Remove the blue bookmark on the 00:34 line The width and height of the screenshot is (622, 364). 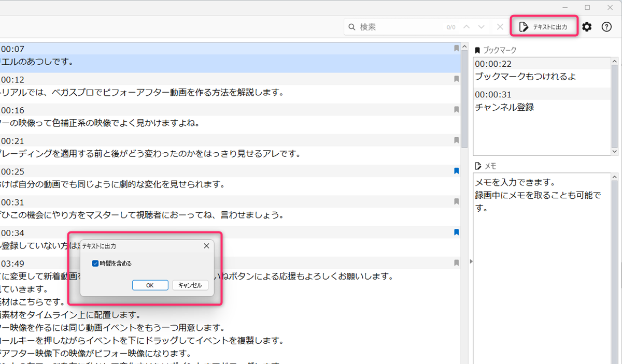(x=456, y=232)
